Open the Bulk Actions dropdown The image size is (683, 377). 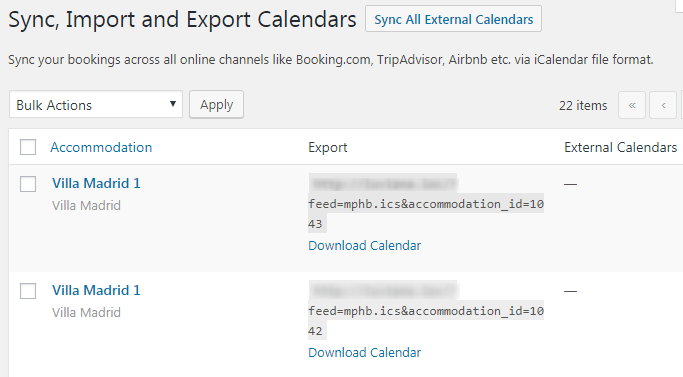coord(96,105)
